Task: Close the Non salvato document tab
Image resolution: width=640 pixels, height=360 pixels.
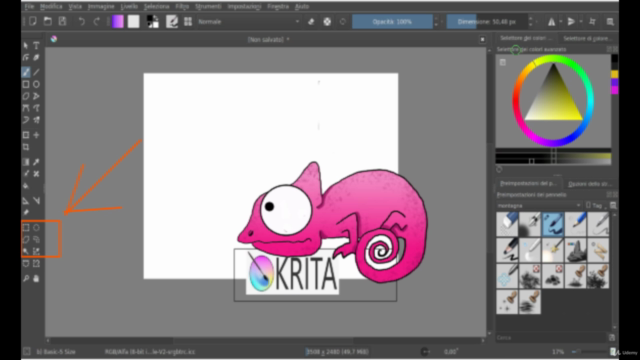Action: coord(482,39)
